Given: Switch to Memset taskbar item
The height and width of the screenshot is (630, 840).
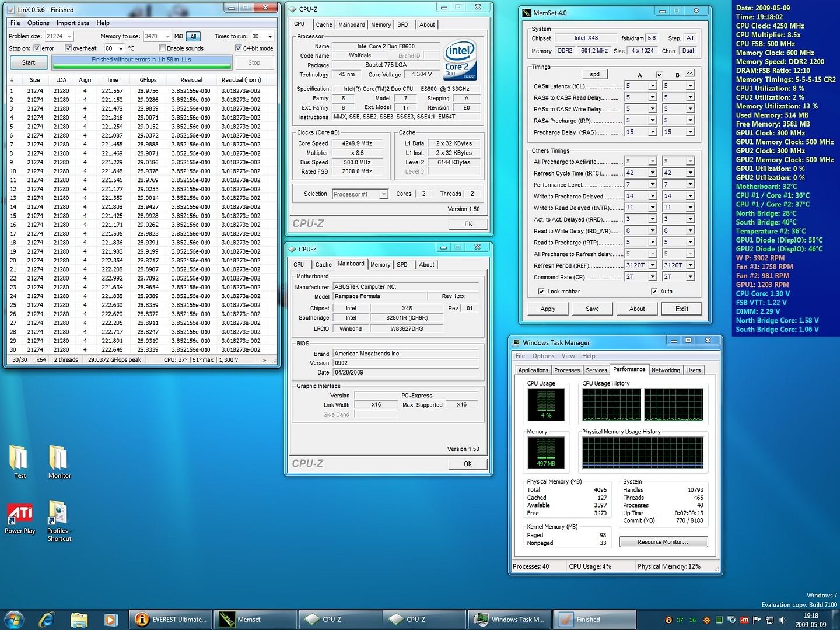Looking at the screenshot, I should click(256, 619).
